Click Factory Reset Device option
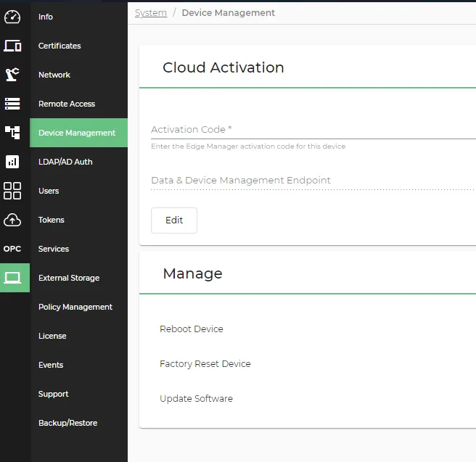 (205, 363)
